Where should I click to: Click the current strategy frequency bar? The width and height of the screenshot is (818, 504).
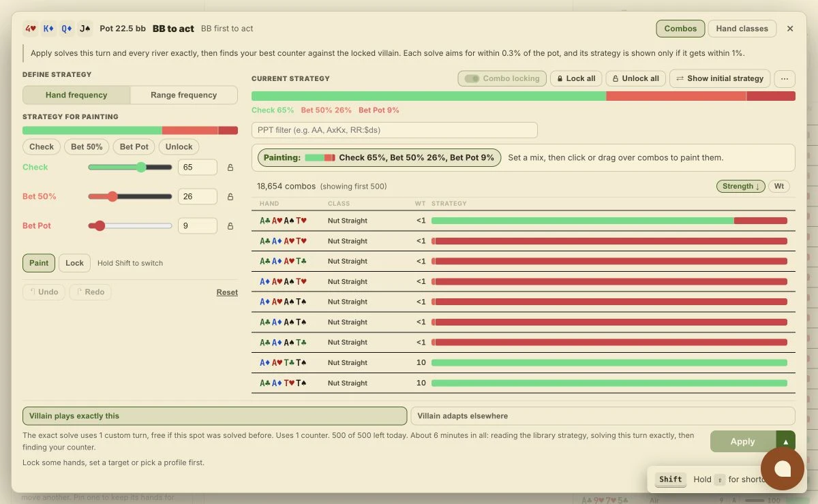point(524,96)
